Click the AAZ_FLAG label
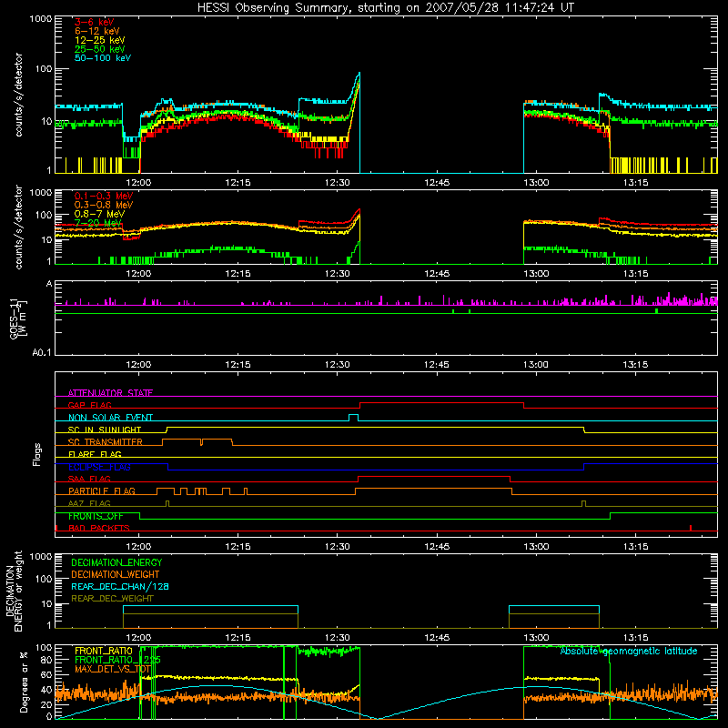 pyautogui.click(x=89, y=503)
